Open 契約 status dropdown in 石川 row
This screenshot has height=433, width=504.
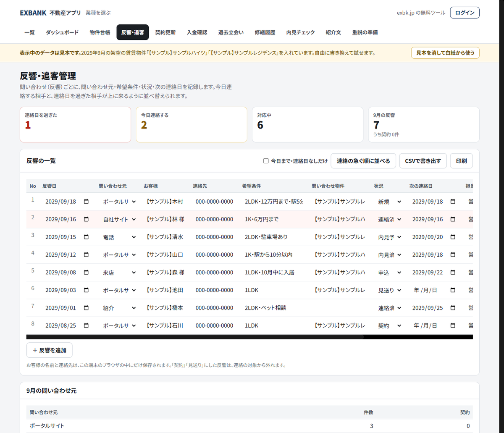point(390,325)
